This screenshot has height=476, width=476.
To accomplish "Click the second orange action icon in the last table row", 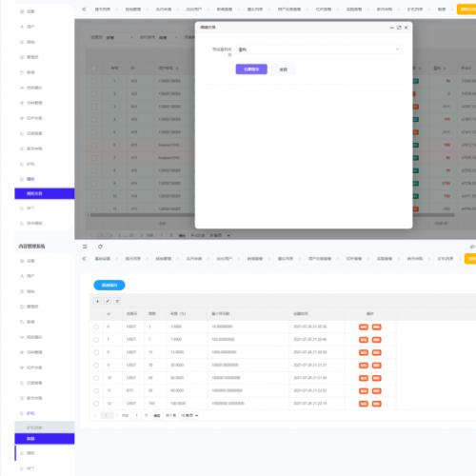I will tap(377, 404).
